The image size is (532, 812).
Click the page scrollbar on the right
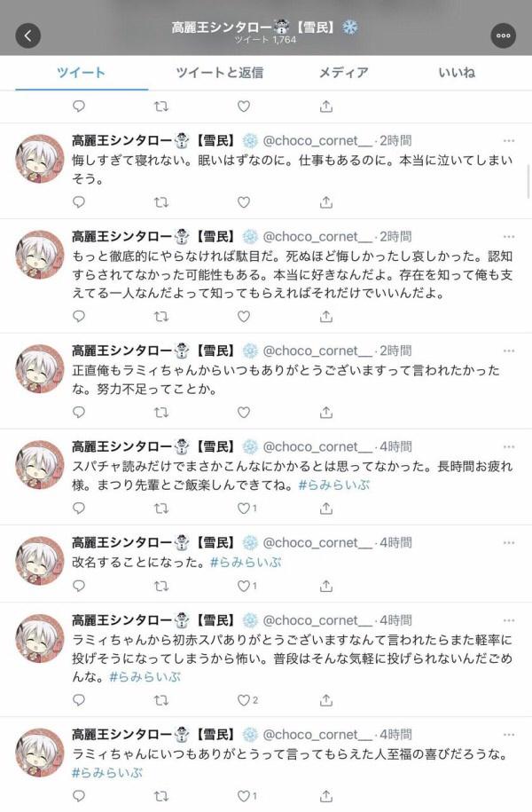[x=528, y=181]
